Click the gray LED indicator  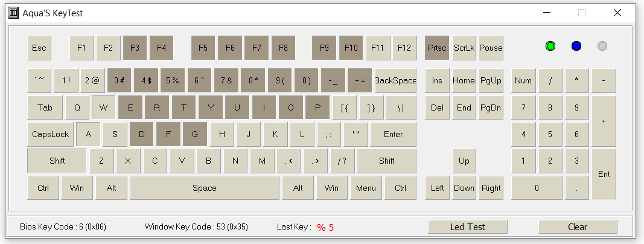point(602,46)
